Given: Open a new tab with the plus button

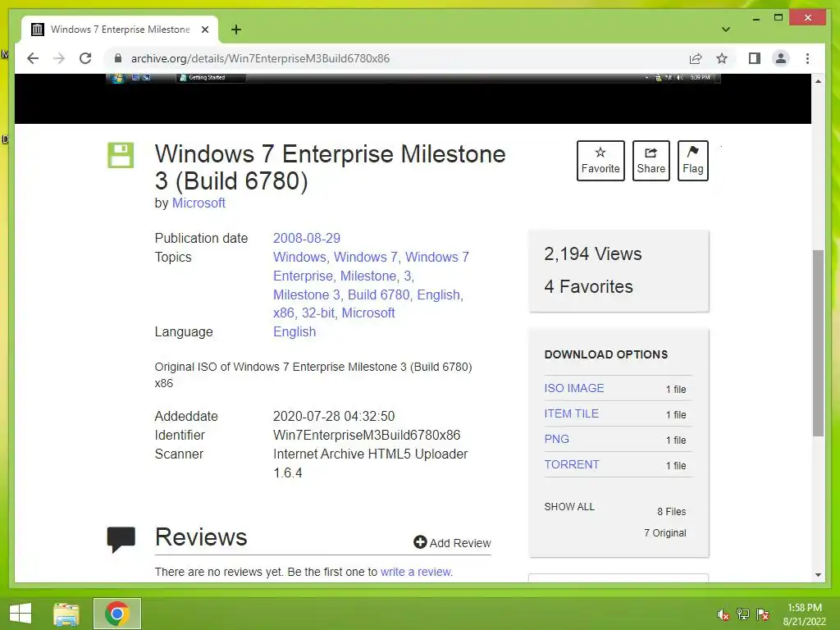Looking at the screenshot, I should pos(236,30).
